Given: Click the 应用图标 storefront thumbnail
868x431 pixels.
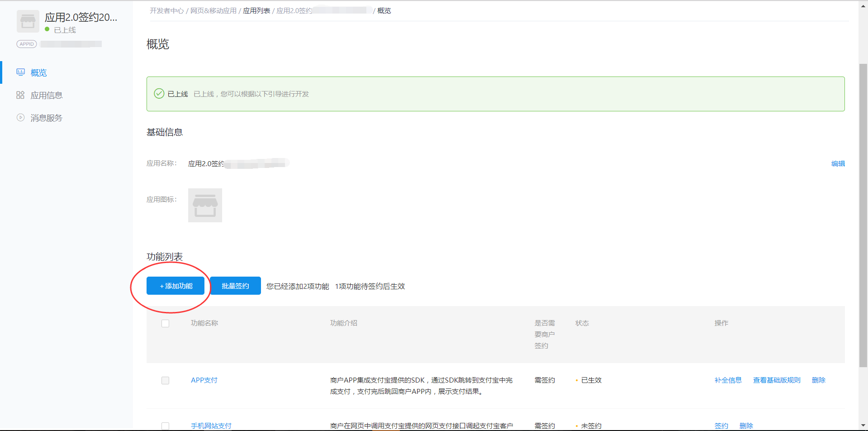Looking at the screenshot, I should click(x=205, y=205).
